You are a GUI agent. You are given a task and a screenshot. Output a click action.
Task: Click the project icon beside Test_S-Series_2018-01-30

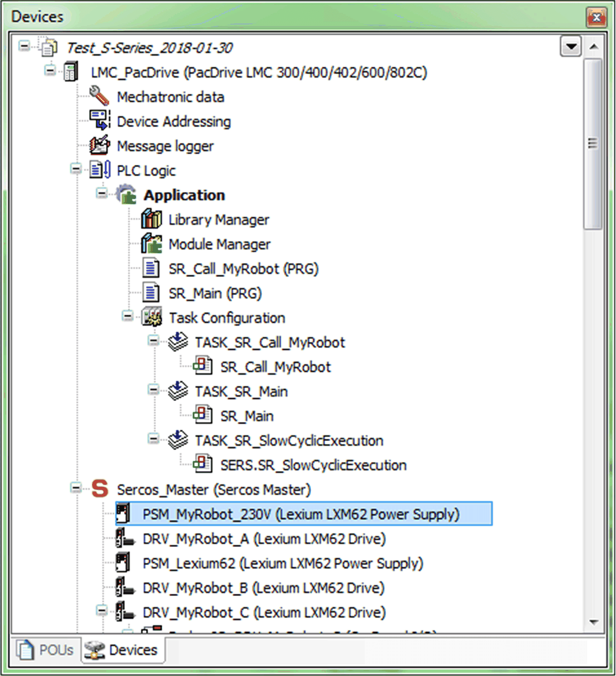point(48,47)
